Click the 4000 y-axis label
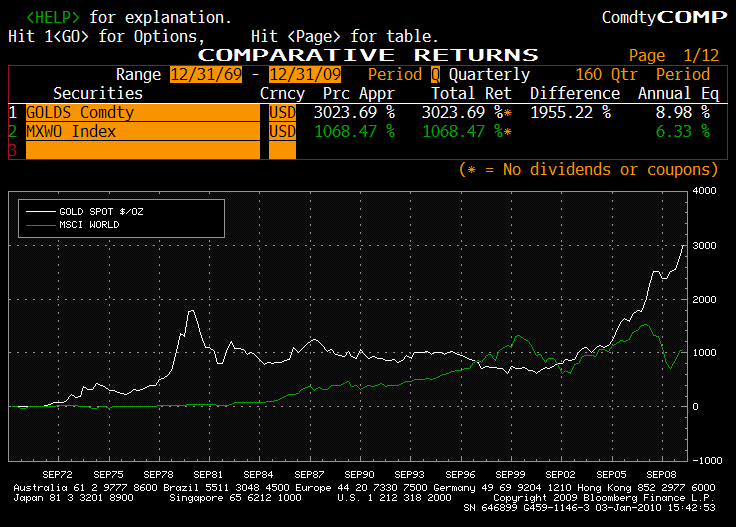The height and width of the screenshot is (527, 736). 704,191
